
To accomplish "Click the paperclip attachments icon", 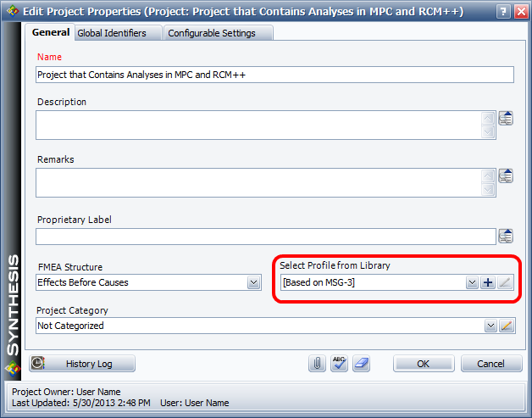I will pyautogui.click(x=317, y=363).
